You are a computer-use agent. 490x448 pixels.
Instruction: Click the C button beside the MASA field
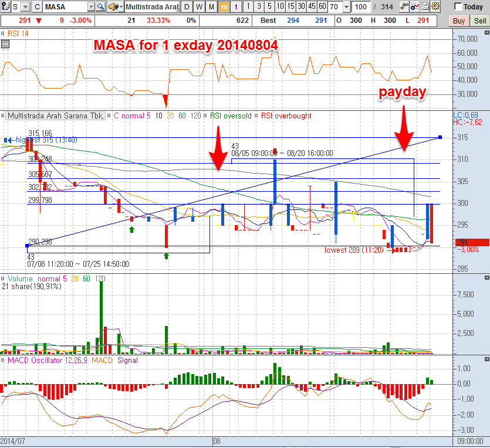point(37,6)
